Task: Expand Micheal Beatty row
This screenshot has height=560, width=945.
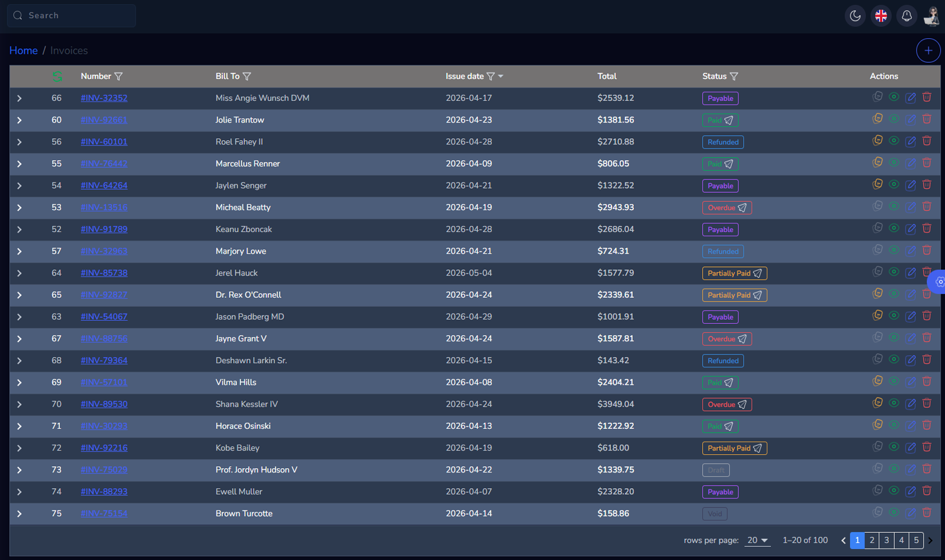Action: click(x=19, y=208)
